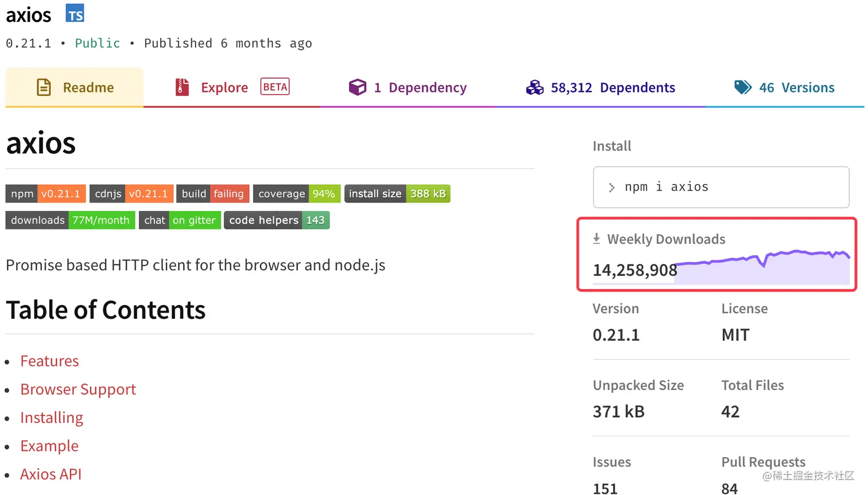The image size is (868, 495).
Task: Click the Weekly Downloads label
Action: tap(666, 239)
